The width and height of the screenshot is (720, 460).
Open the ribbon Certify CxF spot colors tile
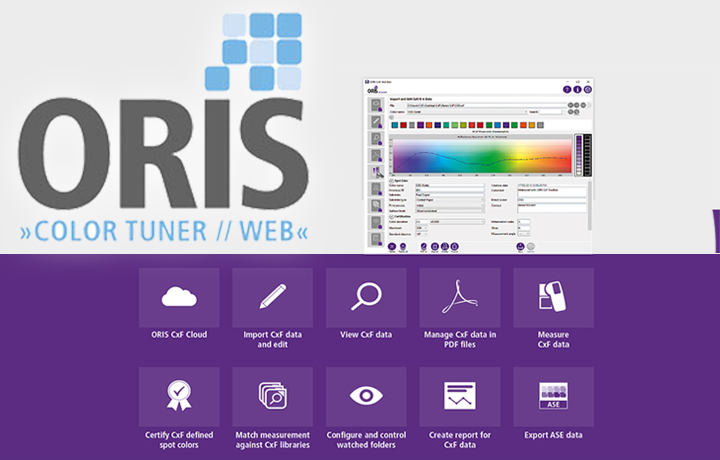pos(179,397)
